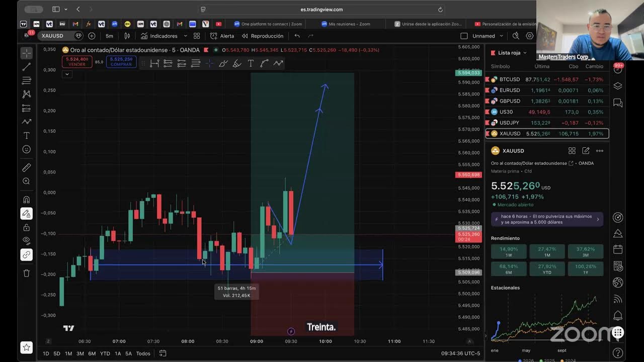Click the trash remove objects icon

[x=27, y=273]
